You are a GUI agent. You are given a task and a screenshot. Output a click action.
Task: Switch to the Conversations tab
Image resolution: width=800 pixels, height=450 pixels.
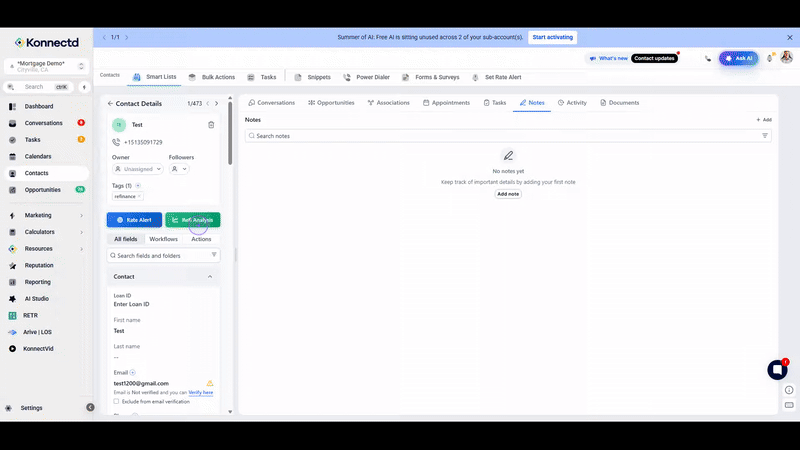coord(271,103)
